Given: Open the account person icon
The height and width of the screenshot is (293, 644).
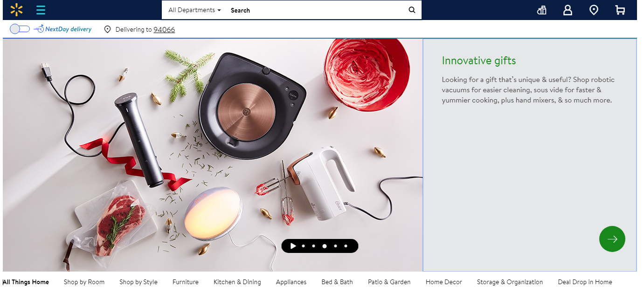Looking at the screenshot, I should (568, 10).
